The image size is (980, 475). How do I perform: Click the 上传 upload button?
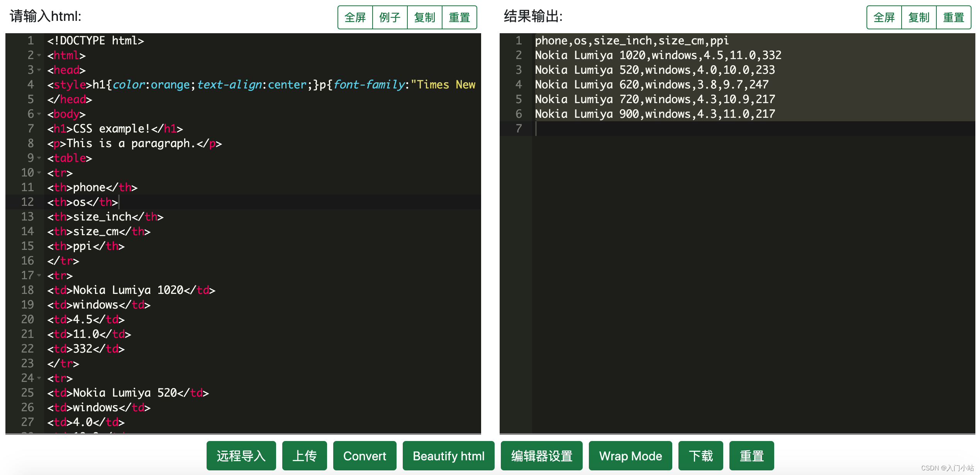(304, 456)
